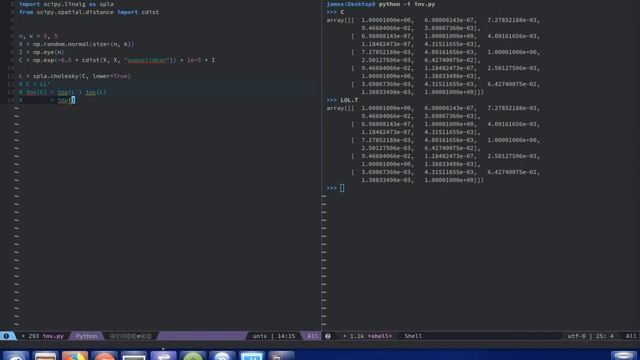Screen dimensions: 640x360
Task: Click the 'import scipy.linalg as spla' line
Action: click(67, 4)
